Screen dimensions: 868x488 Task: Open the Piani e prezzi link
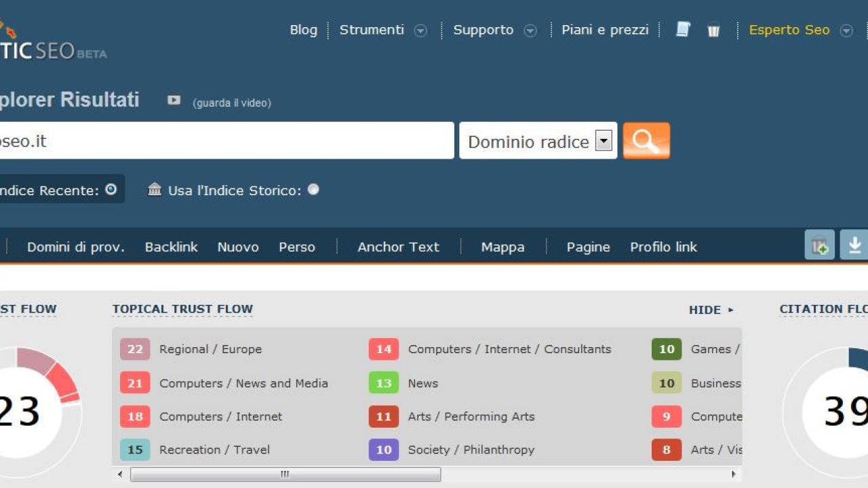pos(605,30)
